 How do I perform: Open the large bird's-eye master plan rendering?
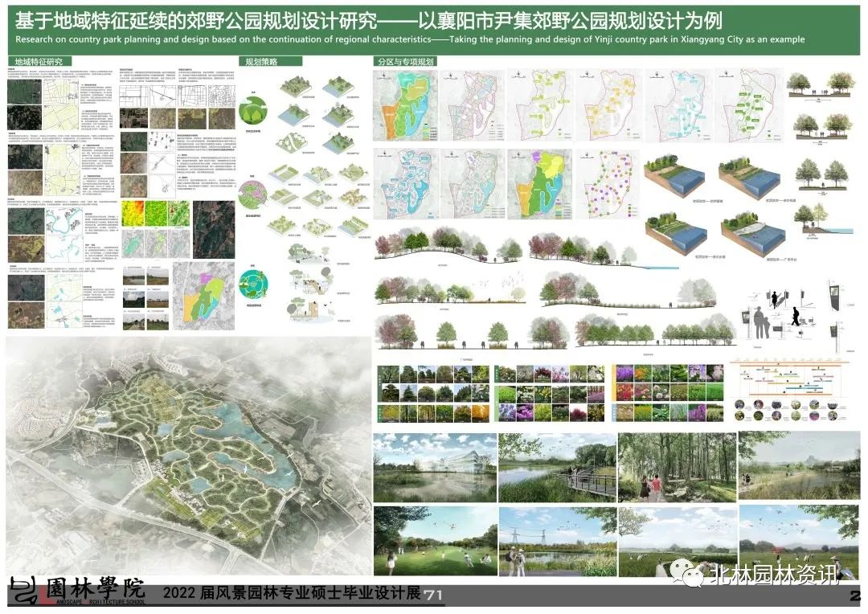click(x=188, y=456)
